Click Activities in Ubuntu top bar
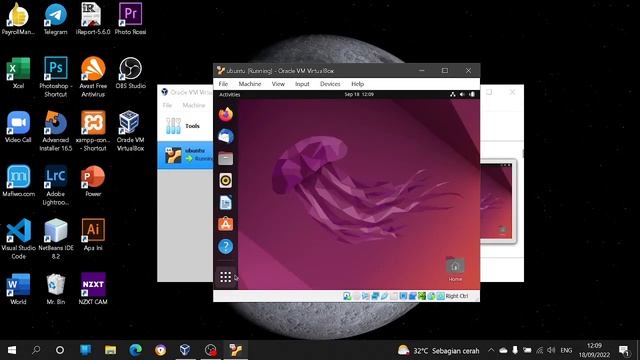The image size is (640, 360). 230,94
